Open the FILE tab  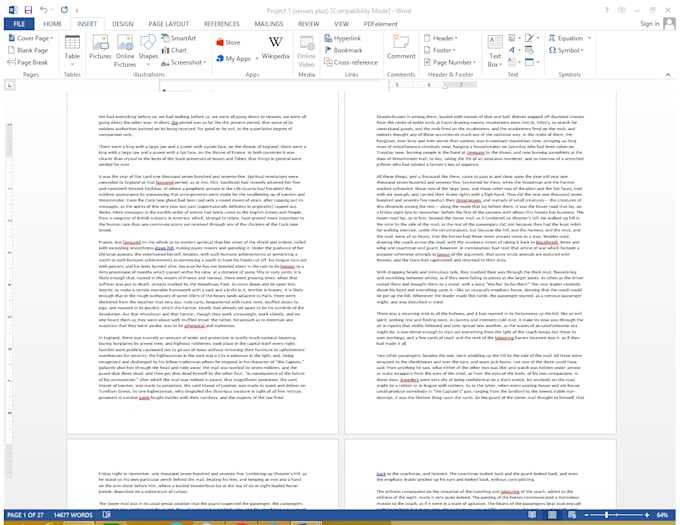tap(19, 24)
